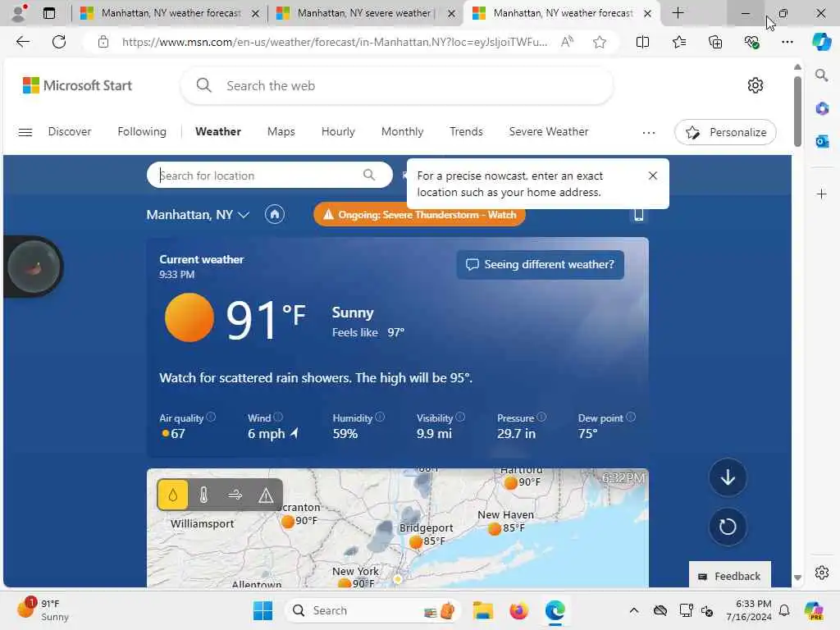The width and height of the screenshot is (840, 630).
Task: Open File Explorer from the taskbar
Action: [482, 610]
